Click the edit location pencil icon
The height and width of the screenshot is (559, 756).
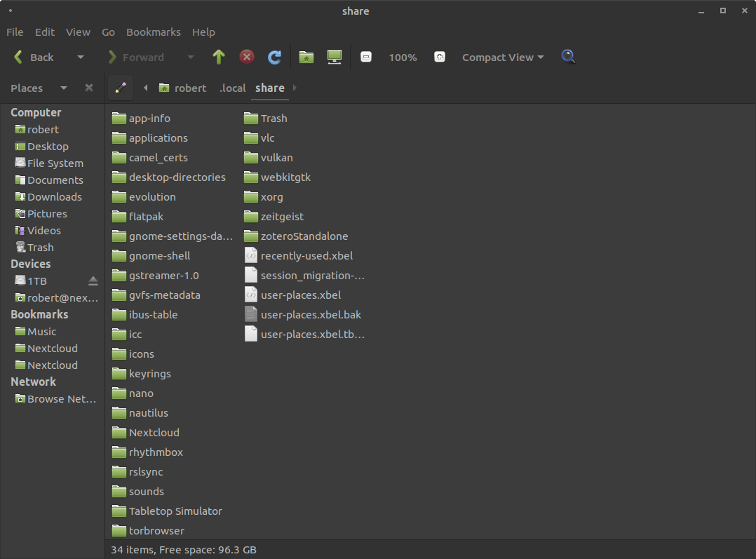coord(120,88)
